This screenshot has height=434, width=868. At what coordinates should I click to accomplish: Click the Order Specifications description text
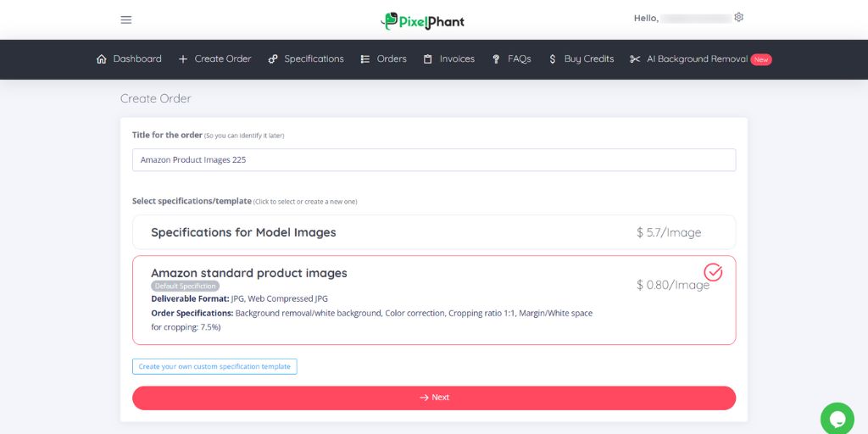pos(372,320)
